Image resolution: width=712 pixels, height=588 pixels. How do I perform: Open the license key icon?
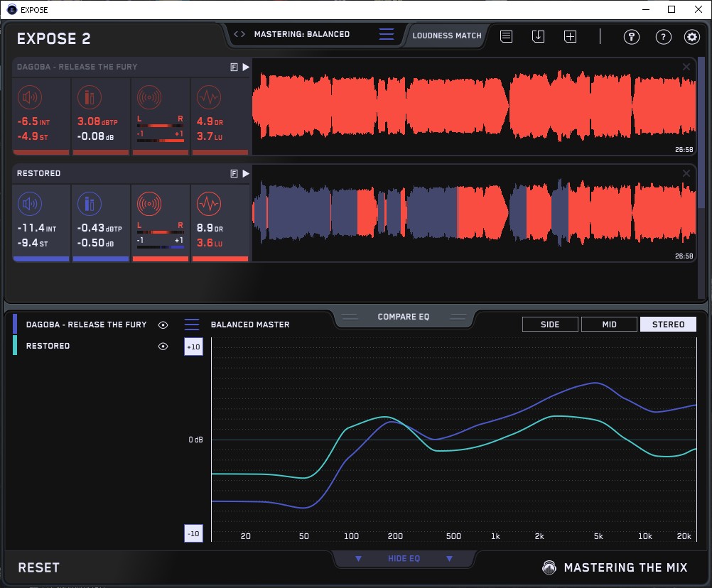point(631,37)
